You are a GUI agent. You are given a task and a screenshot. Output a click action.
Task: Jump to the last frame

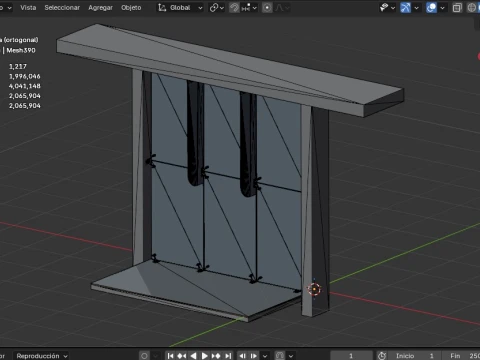coord(228,356)
